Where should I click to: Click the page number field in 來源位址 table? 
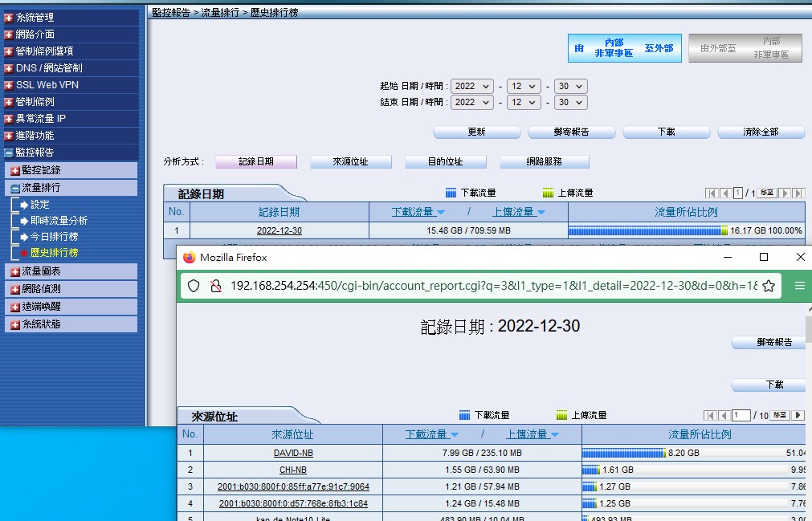coord(740,415)
